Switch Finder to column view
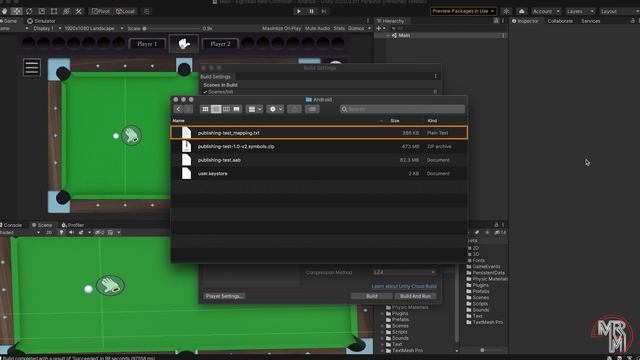The image size is (640, 360). tap(226, 109)
